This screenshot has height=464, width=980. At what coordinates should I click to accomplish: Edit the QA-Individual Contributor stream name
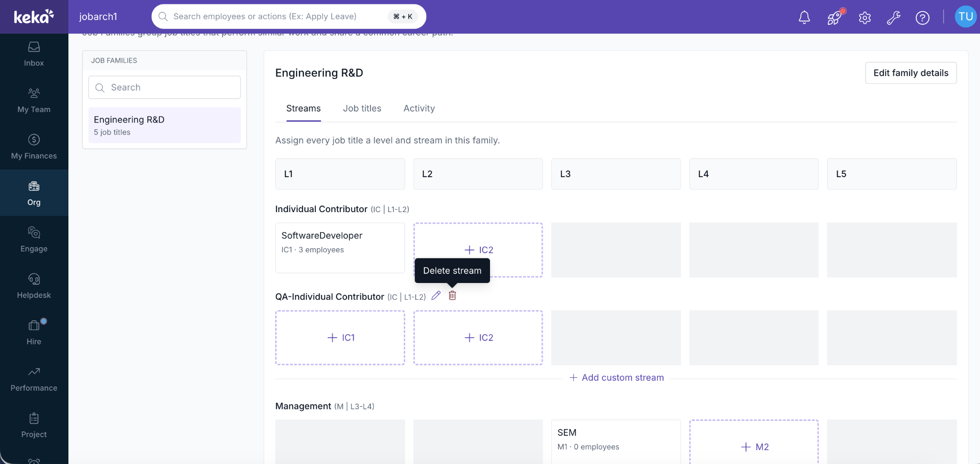[x=436, y=296]
